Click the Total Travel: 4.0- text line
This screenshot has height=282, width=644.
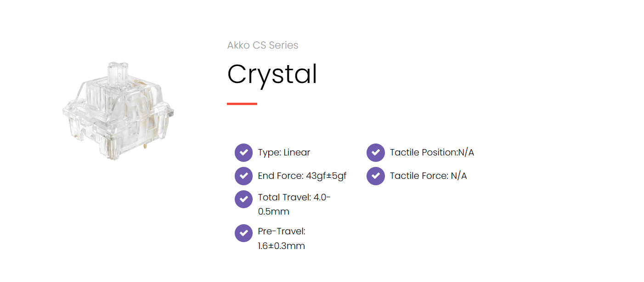coord(294,198)
